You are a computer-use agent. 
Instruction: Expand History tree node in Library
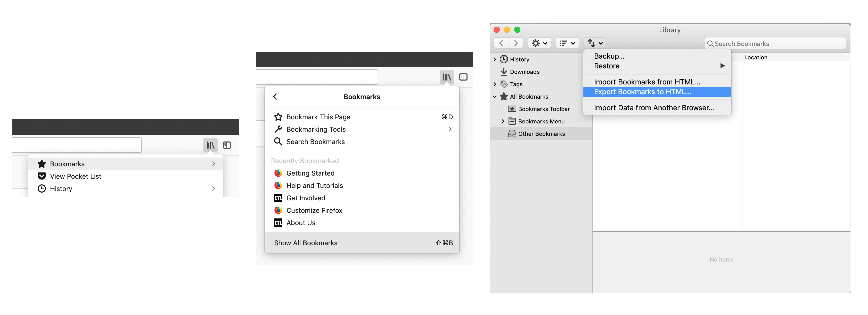495,60
